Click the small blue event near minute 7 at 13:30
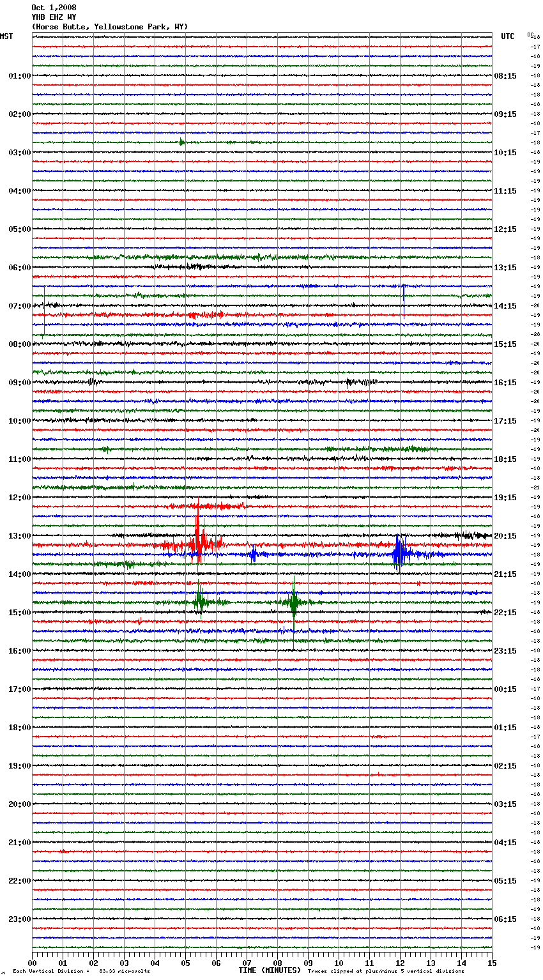 pos(254,554)
